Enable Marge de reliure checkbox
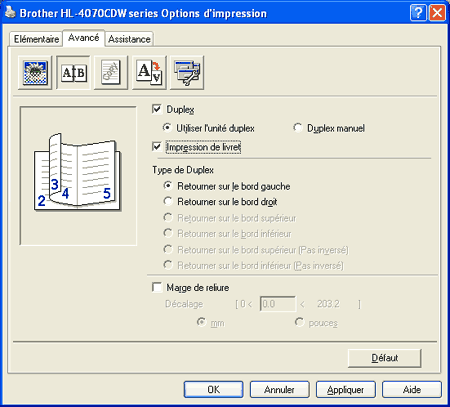The height and width of the screenshot is (407, 450). pos(157,287)
